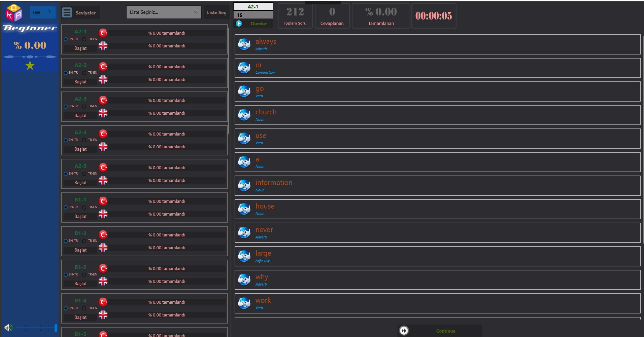This screenshot has height=337, width=644.
Task: Click the blue play icon beside Durdur
Action: 239,24
